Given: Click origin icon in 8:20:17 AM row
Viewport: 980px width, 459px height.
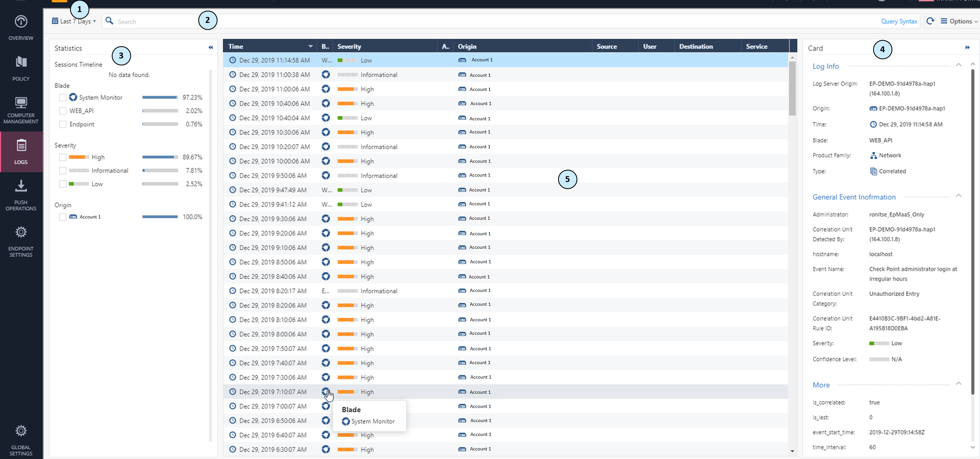Looking at the screenshot, I should coord(462,291).
